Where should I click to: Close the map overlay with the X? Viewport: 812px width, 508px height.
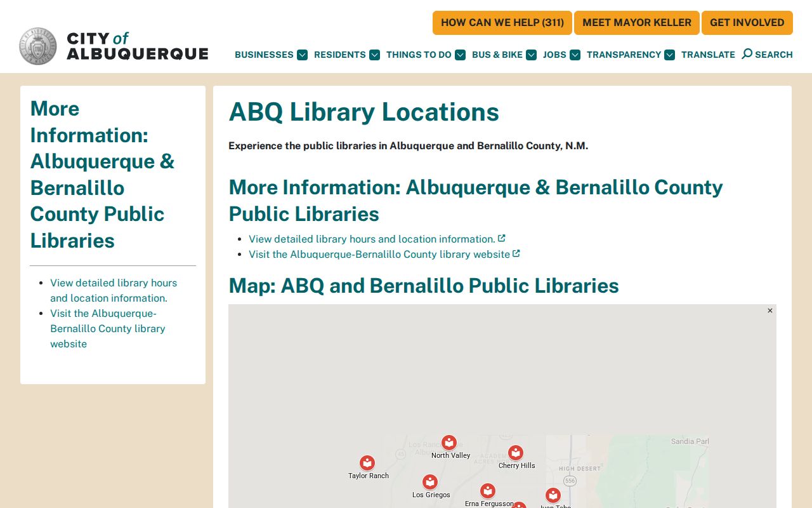[770, 311]
